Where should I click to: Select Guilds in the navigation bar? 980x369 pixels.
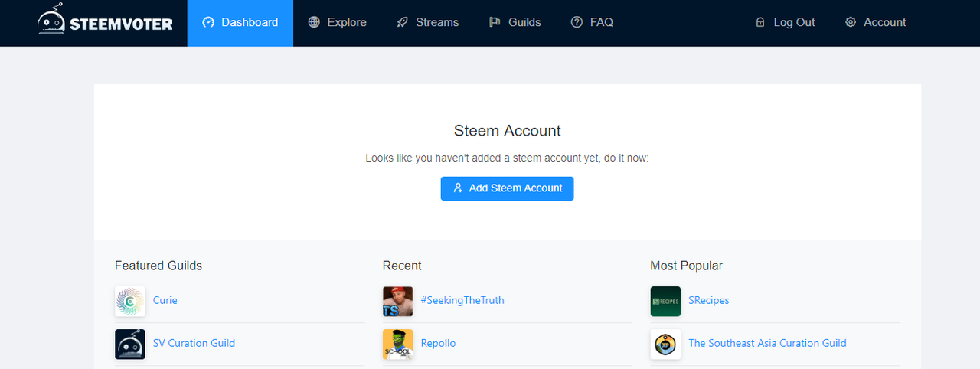point(514,23)
